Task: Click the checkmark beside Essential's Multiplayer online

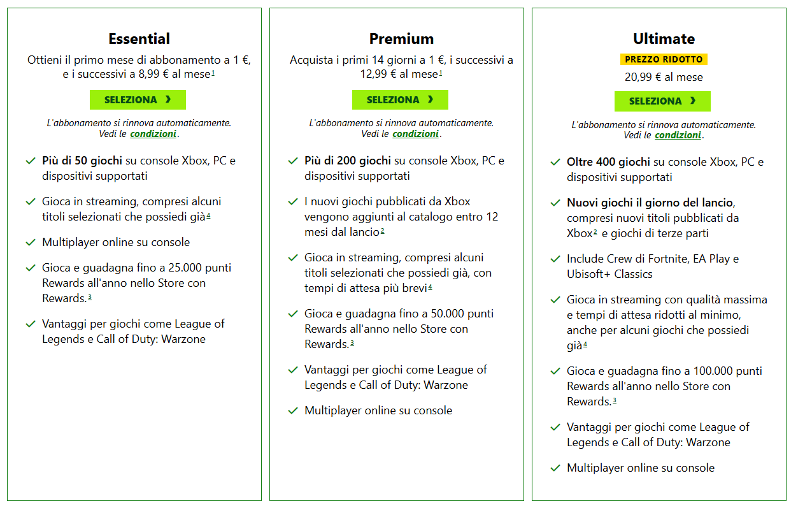Action: tap(31, 243)
